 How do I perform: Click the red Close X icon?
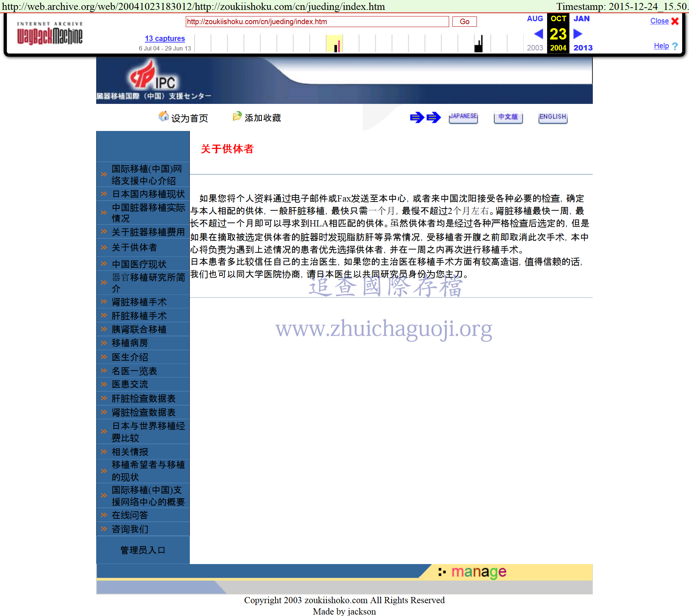click(x=675, y=21)
